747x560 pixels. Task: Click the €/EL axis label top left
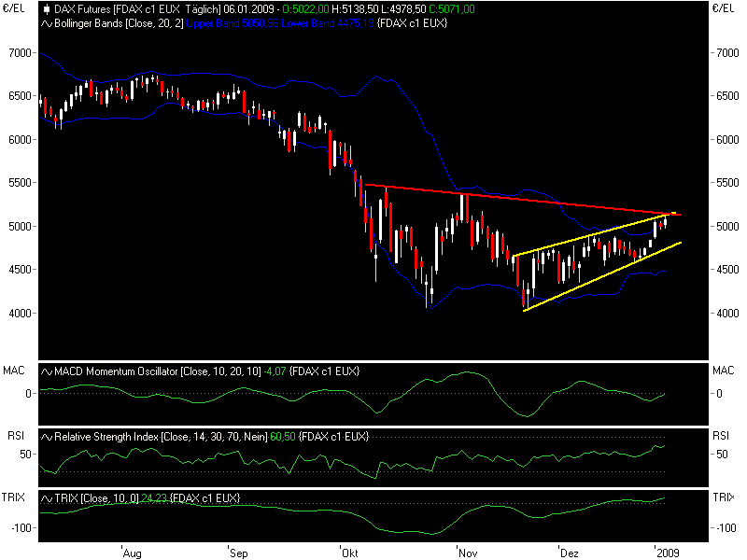tap(14, 8)
